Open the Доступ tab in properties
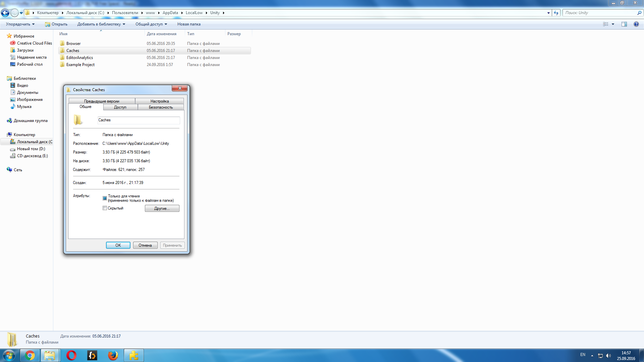 coord(120,107)
